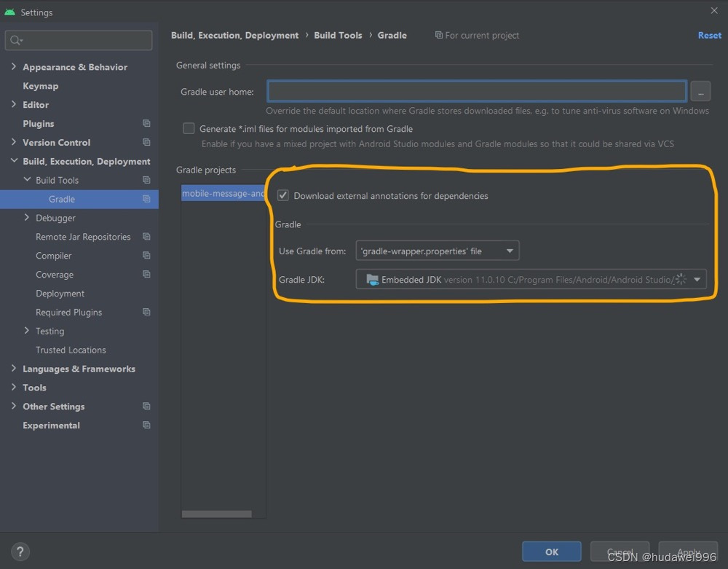Open the Keymap settings page
This screenshot has height=569, width=728.
(40, 85)
